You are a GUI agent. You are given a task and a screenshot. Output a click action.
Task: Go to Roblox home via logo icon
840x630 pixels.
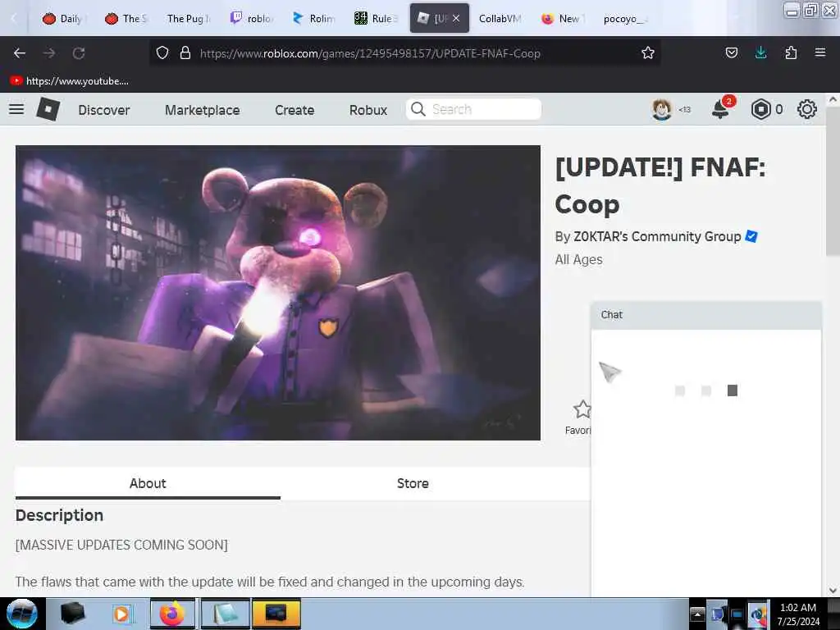click(x=48, y=109)
